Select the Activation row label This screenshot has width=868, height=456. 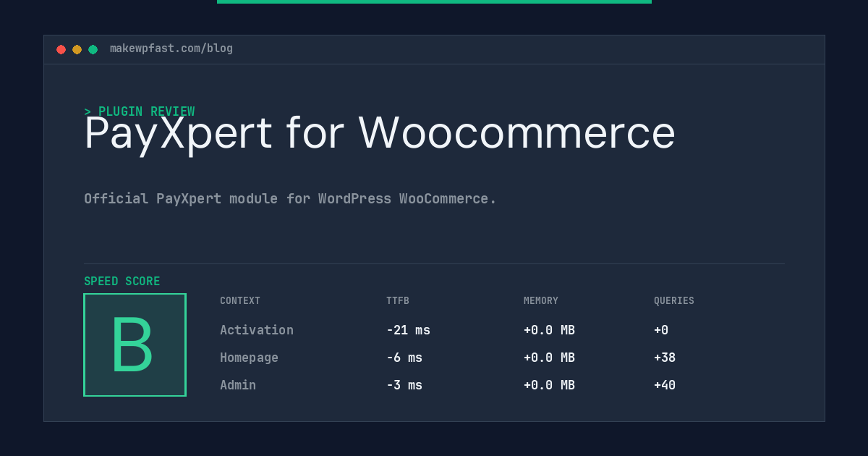click(257, 330)
